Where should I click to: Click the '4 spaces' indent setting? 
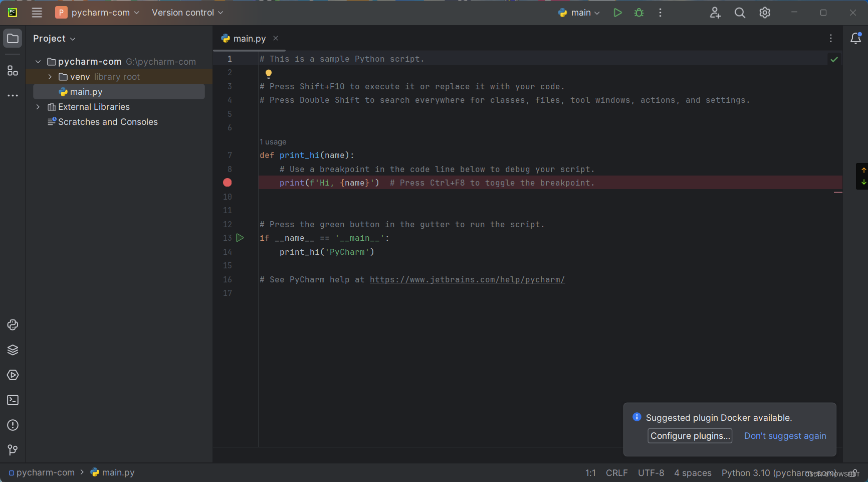693,473
